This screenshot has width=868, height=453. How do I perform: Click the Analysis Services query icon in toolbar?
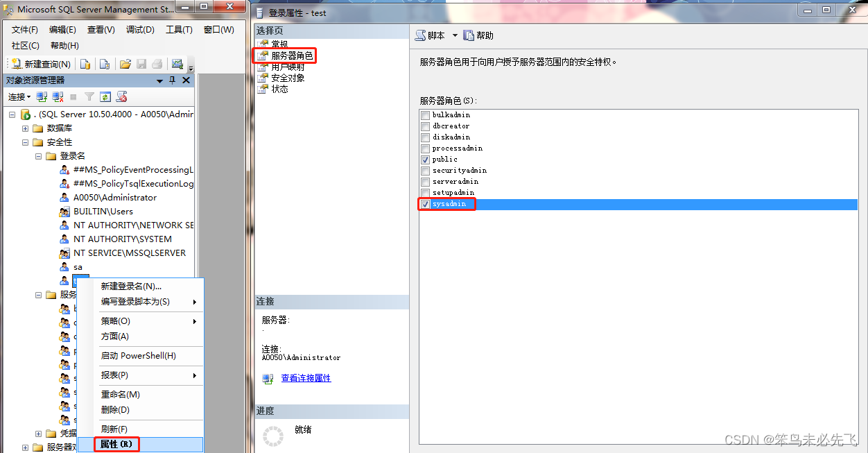(x=104, y=64)
